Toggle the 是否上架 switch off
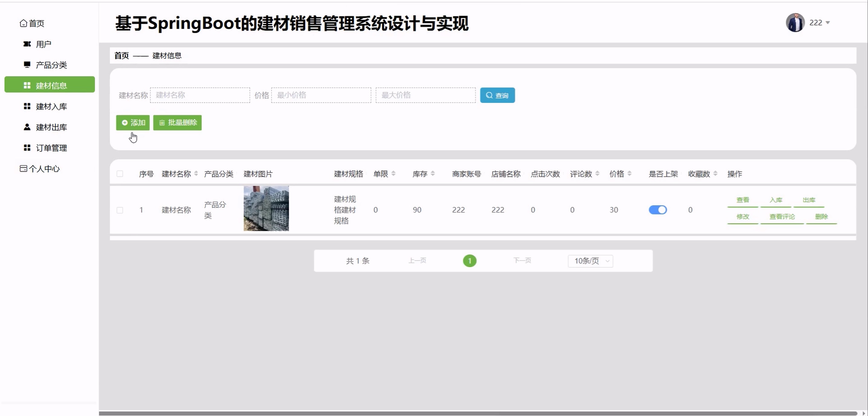 click(x=657, y=210)
